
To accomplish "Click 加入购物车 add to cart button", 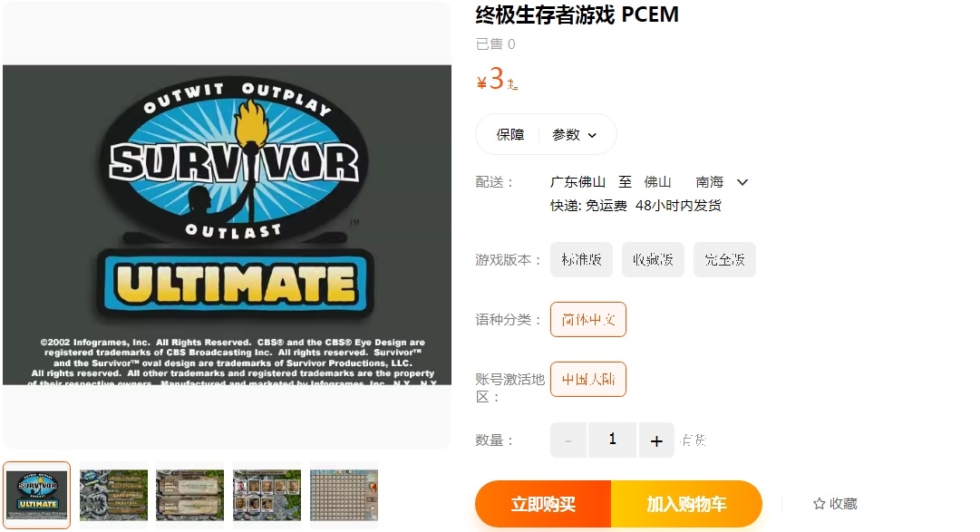I will point(686,504).
